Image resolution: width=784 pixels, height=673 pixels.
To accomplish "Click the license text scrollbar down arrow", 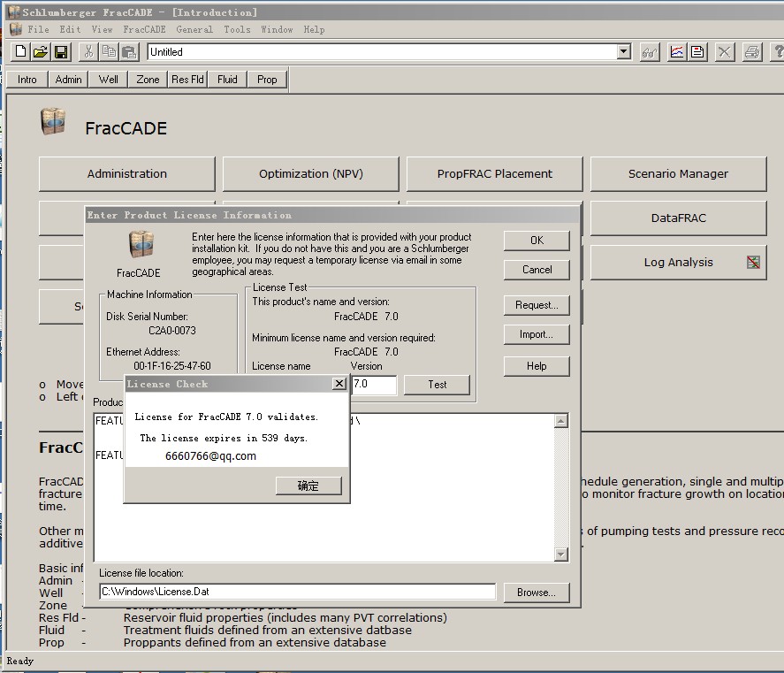I will [x=561, y=554].
